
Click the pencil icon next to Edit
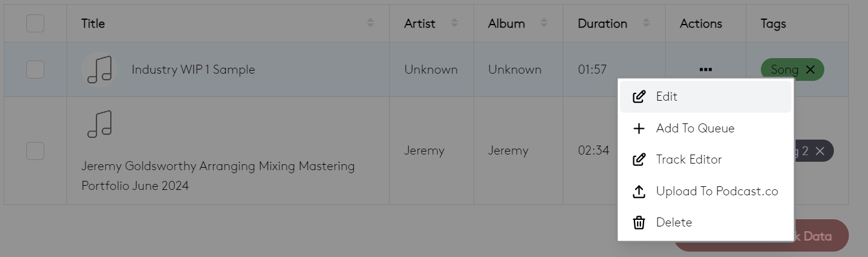click(639, 96)
